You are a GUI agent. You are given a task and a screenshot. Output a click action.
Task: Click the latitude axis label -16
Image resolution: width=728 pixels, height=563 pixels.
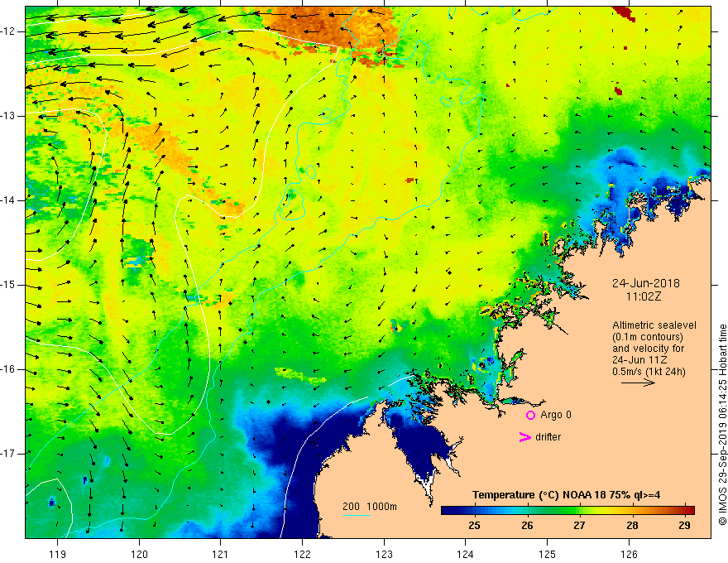pos(9,369)
